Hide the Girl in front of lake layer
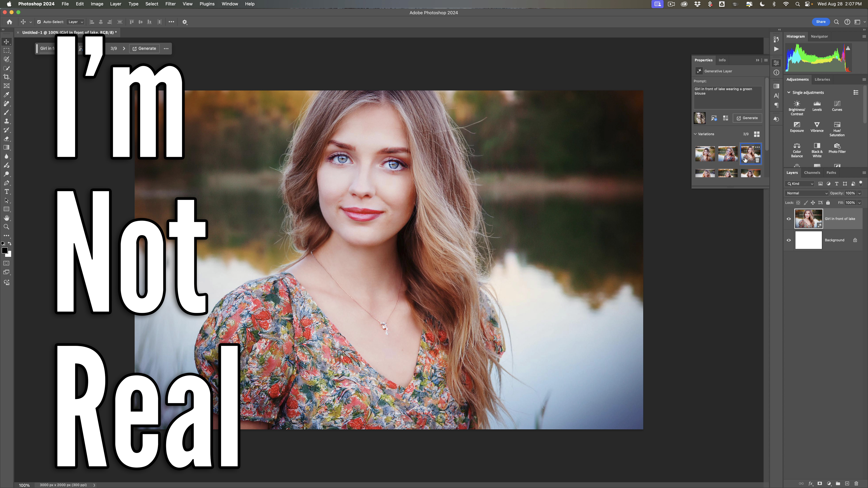This screenshot has height=488, width=868. [x=788, y=219]
